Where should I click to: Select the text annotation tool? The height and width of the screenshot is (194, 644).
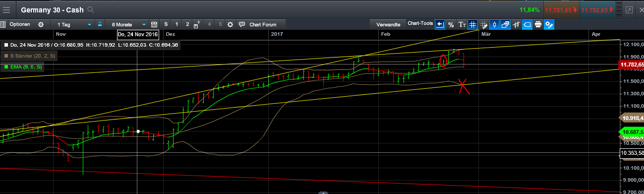(x=462, y=24)
